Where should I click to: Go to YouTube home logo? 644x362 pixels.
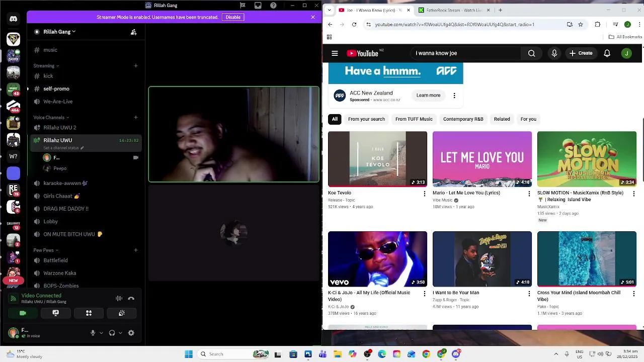363,53
